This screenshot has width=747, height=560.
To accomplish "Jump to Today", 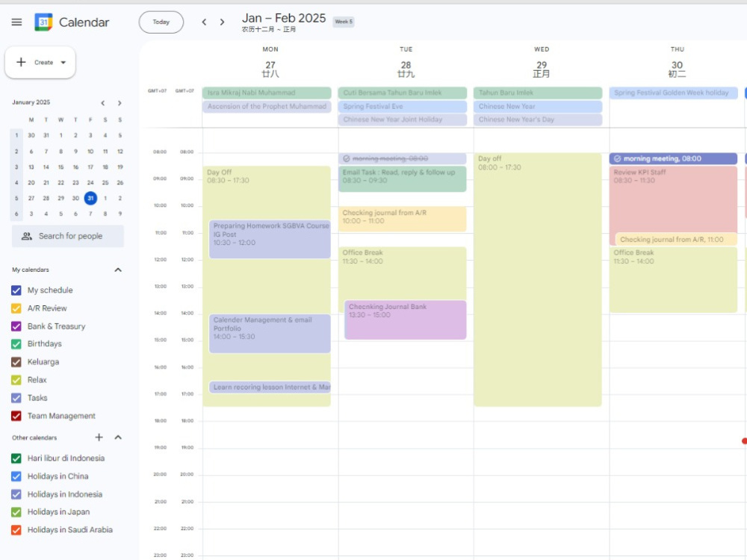I will tap(161, 22).
